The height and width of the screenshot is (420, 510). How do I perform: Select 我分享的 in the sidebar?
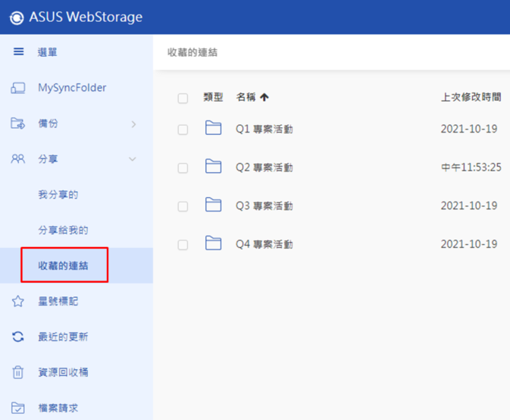(58, 195)
